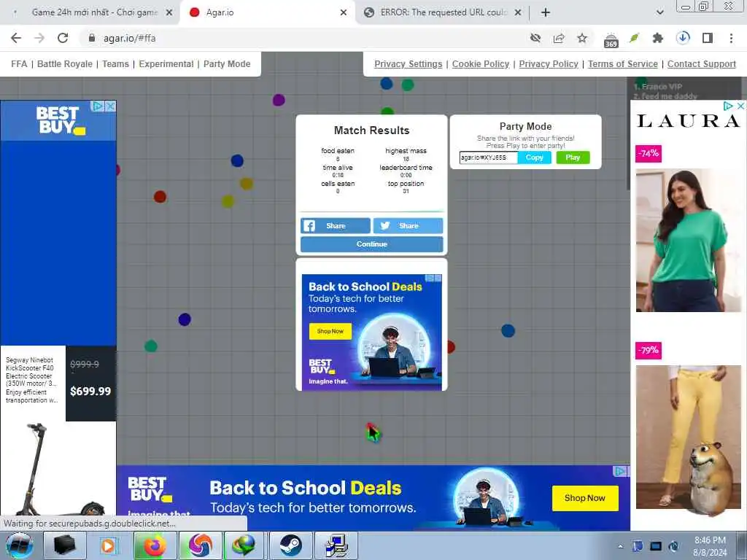Click AdChoices icon on bottom banner ad
747x560 pixels.
(x=620, y=472)
